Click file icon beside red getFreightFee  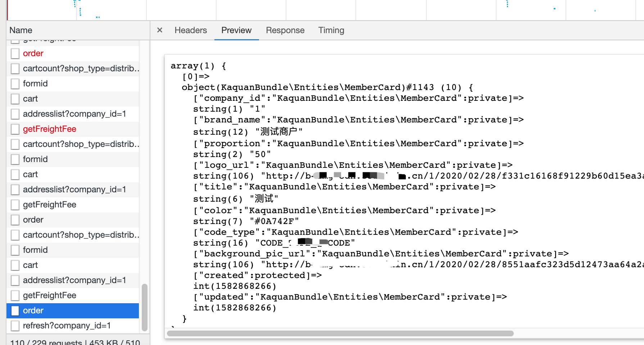(15, 129)
